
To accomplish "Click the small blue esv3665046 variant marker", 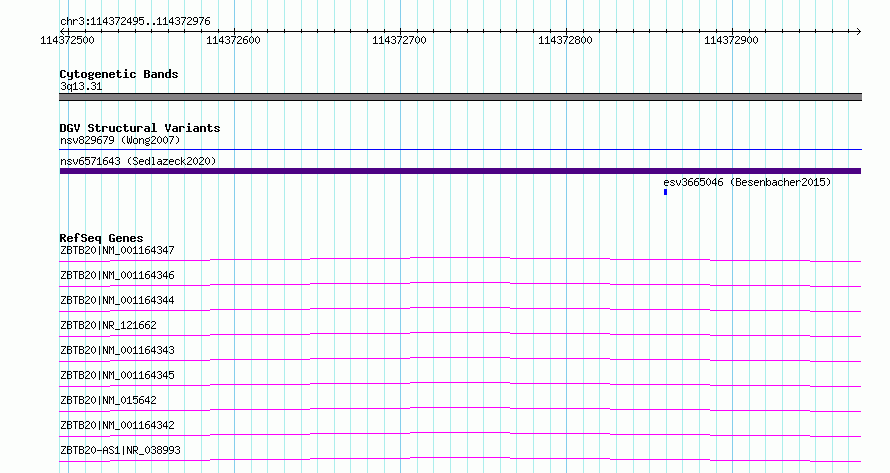I will 665,192.
